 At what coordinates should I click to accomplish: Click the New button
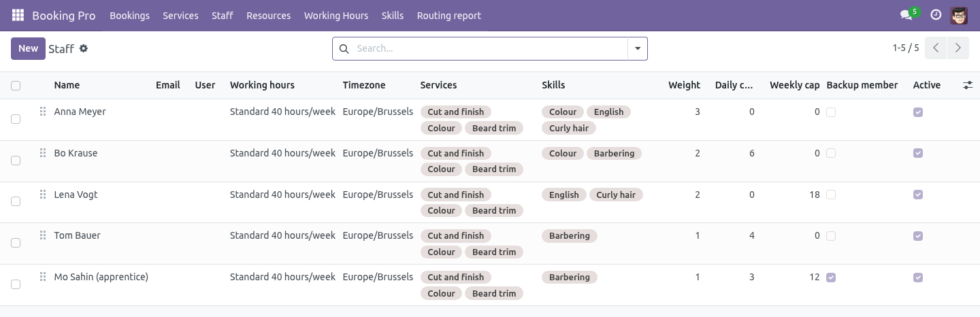28,48
